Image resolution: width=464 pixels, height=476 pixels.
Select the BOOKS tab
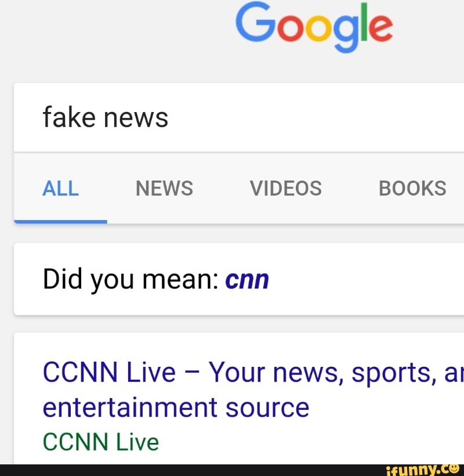pos(412,187)
